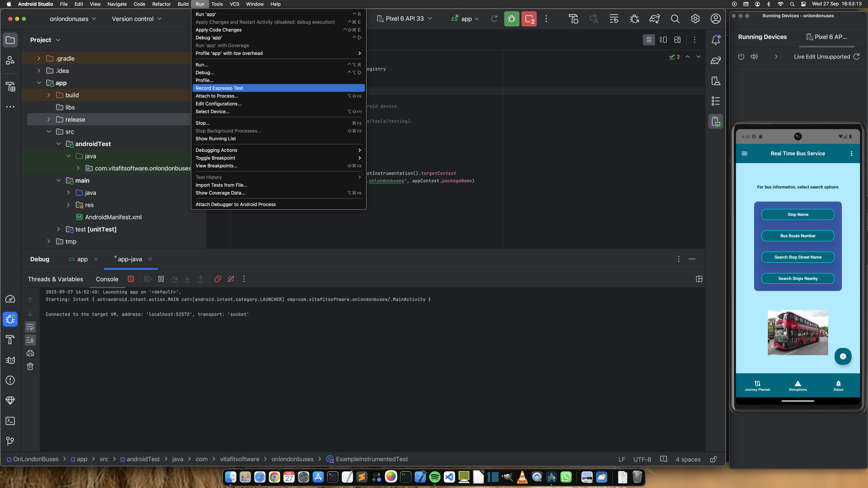Open Pixel 6 API 33 device dropdown
This screenshot has width=868, height=488.
(x=404, y=19)
